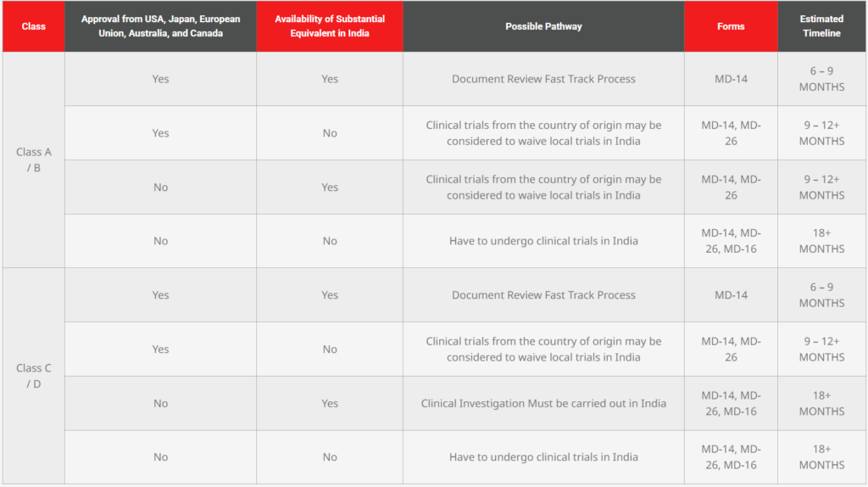868x487 pixels.
Task: Select the Class C / D cell
Action: (33, 376)
